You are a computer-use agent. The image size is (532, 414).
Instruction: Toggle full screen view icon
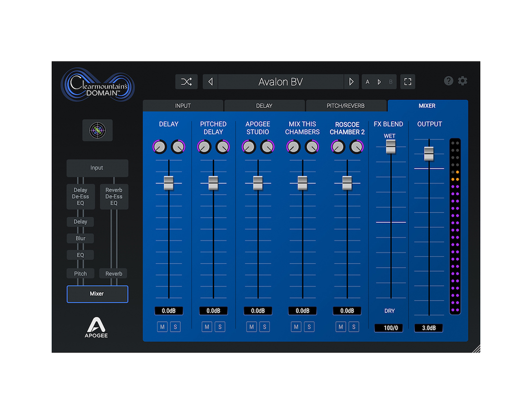pos(407,82)
